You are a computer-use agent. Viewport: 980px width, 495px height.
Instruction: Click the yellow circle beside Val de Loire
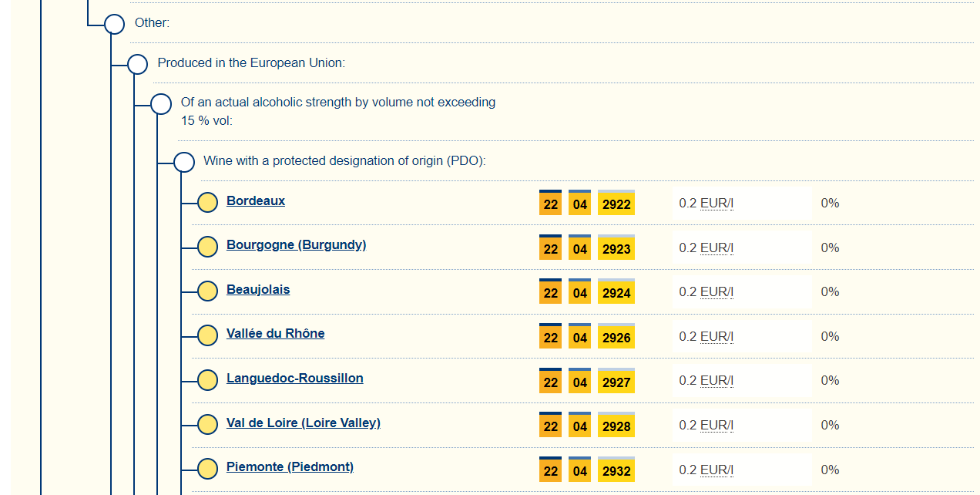click(207, 424)
